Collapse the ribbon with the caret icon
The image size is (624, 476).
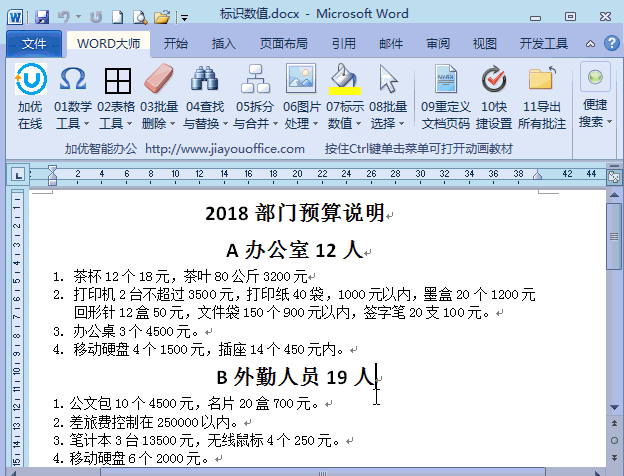pyautogui.click(x=591, y=43)
